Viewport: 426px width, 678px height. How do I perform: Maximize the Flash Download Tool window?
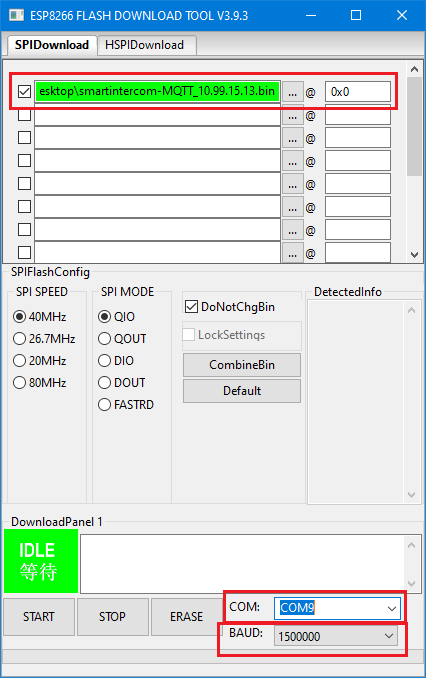(356, 16)
